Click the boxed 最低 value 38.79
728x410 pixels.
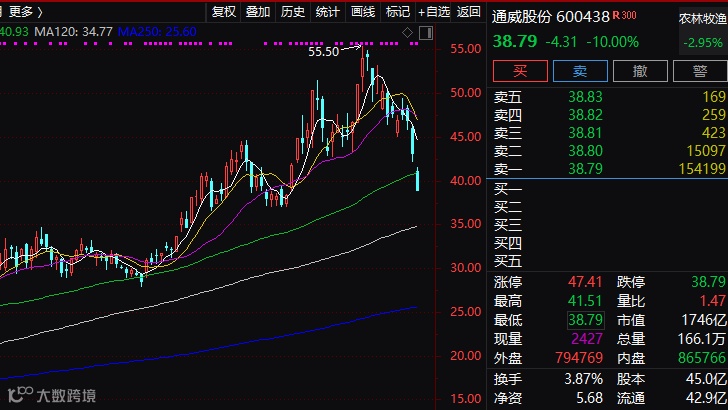pos(585,320)
